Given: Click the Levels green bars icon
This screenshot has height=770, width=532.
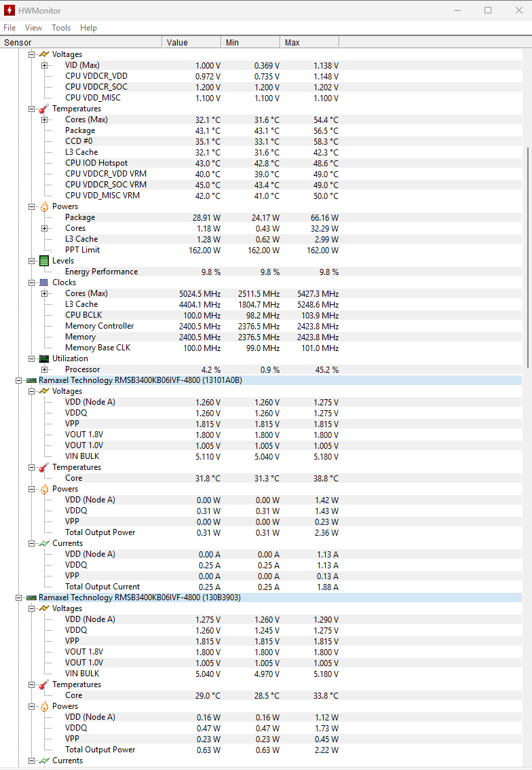Looking at the screenshot, I should 44,261.
